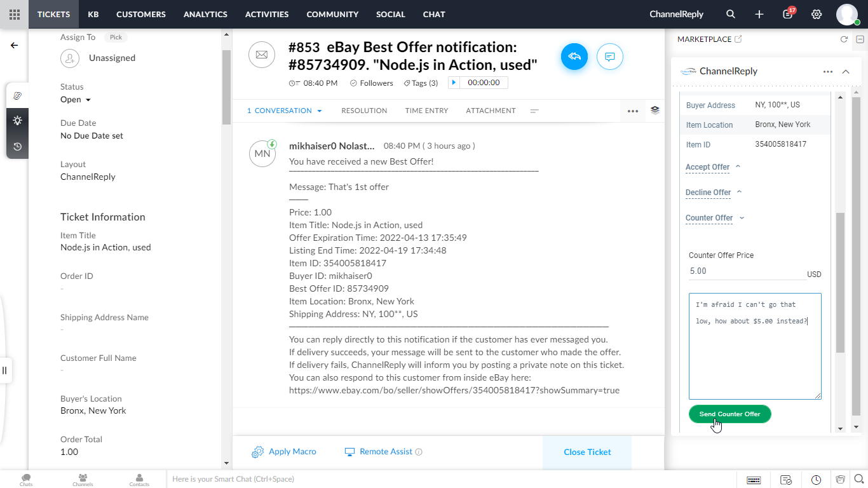Open the Chat tab
This screenshot has width=868, height=488.
point(434,14)
